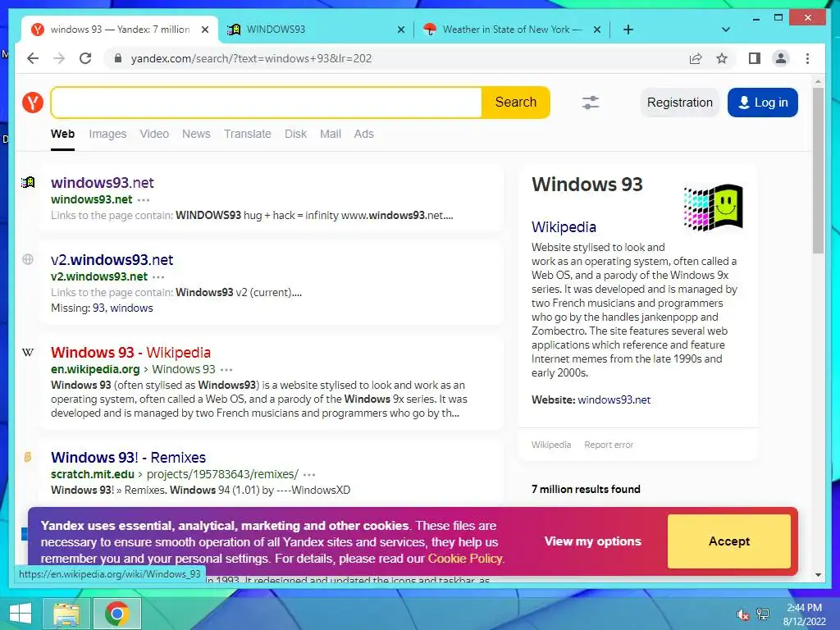
Task: Click the windows93.net result favicon
Action: tap(28, 183)
